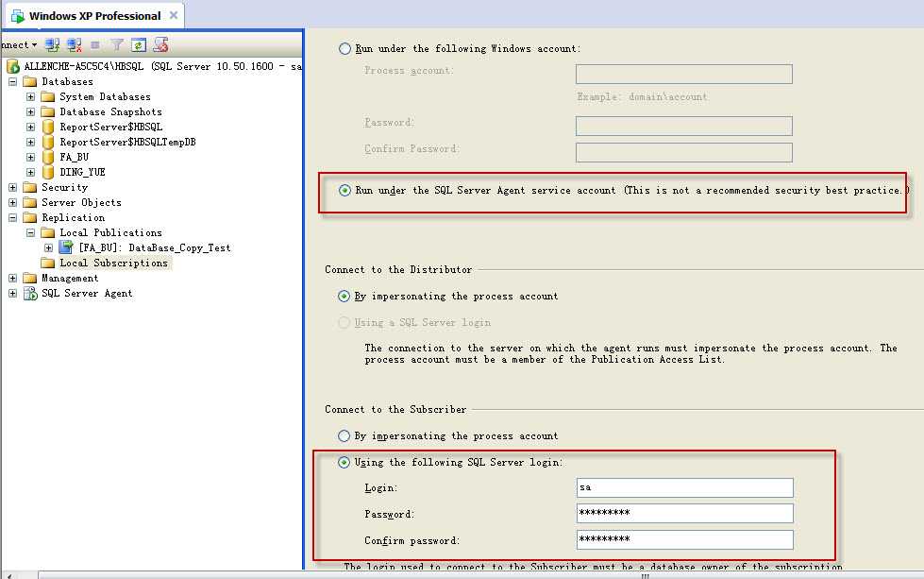Select the Server Objects label
This screenshot has height=579, width=924.
(x=81, y=203)
